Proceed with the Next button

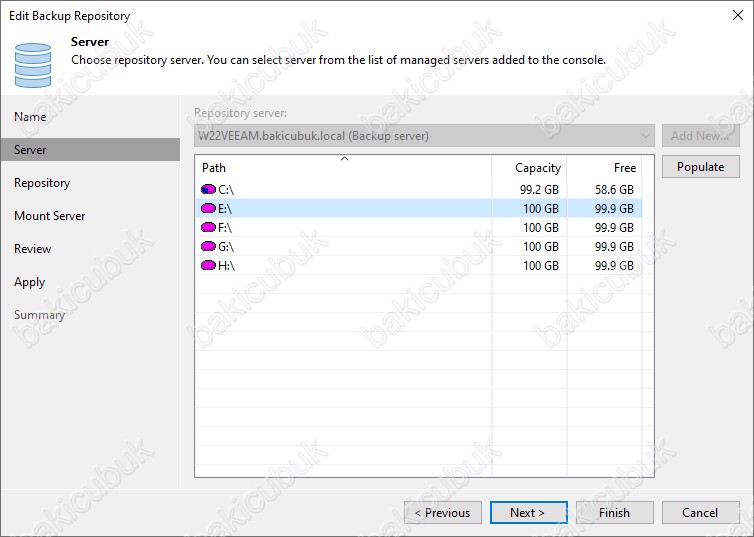[x=528, y=512]
